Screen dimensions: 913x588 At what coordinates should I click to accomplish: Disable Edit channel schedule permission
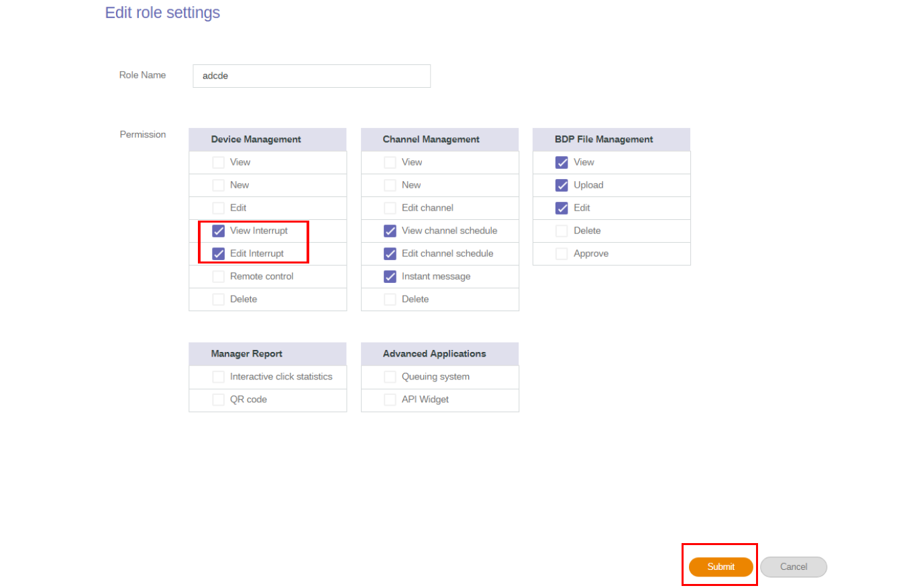(390, 253)
